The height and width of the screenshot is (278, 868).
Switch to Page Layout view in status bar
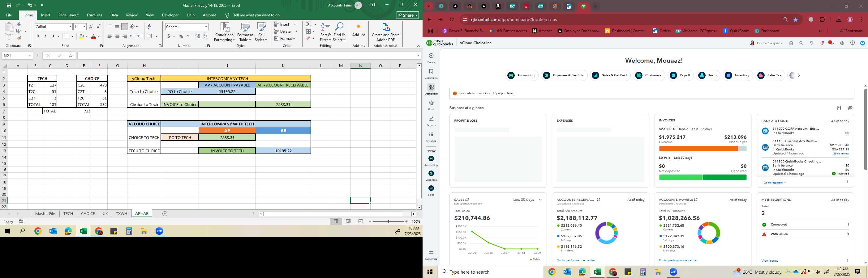tap(348, 221)
